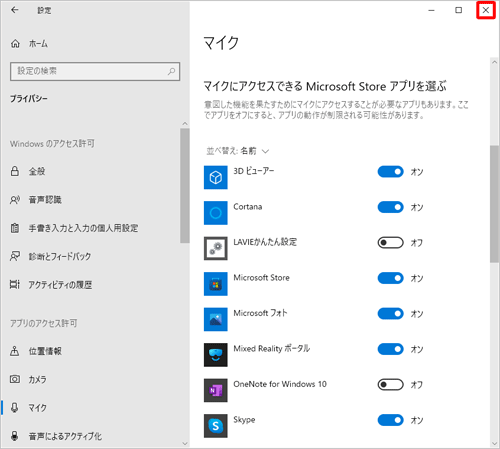The height and width of the screenshot is (449, 500).
Task: Click sidebar scrollbar up arrow
Action: (185, 124)
